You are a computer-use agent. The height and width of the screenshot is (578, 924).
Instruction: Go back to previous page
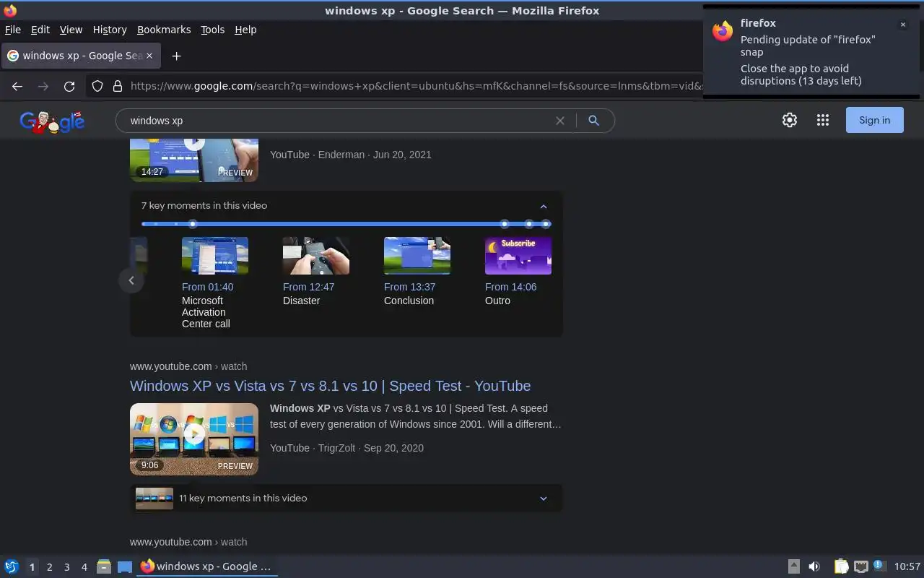(x=17, y=86)
